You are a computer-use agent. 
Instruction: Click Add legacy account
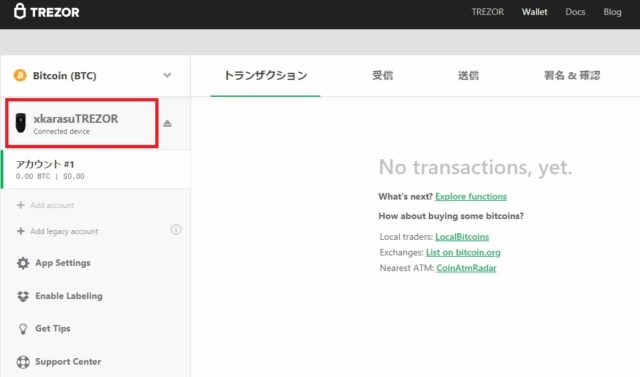64,231
